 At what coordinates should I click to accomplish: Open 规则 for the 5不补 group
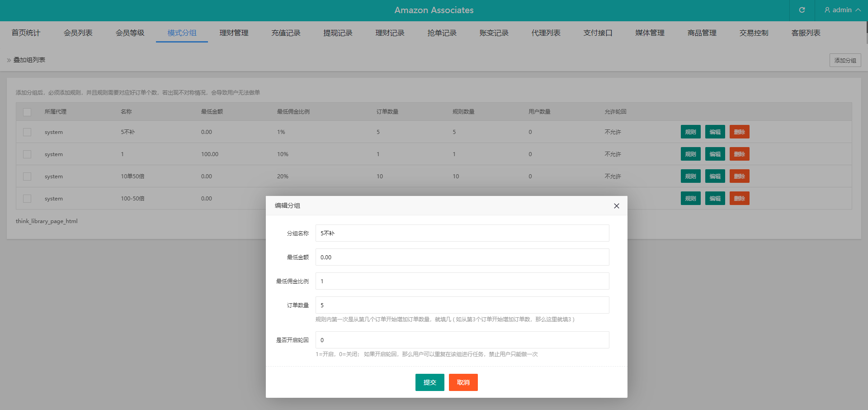coord(690,132)
